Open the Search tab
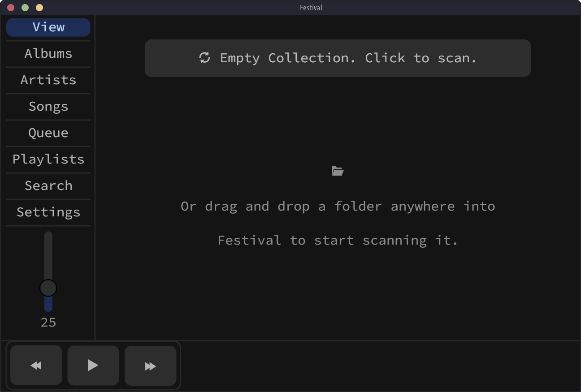The width and height of the screenshot is (581, 392). [x=48, y=186]
